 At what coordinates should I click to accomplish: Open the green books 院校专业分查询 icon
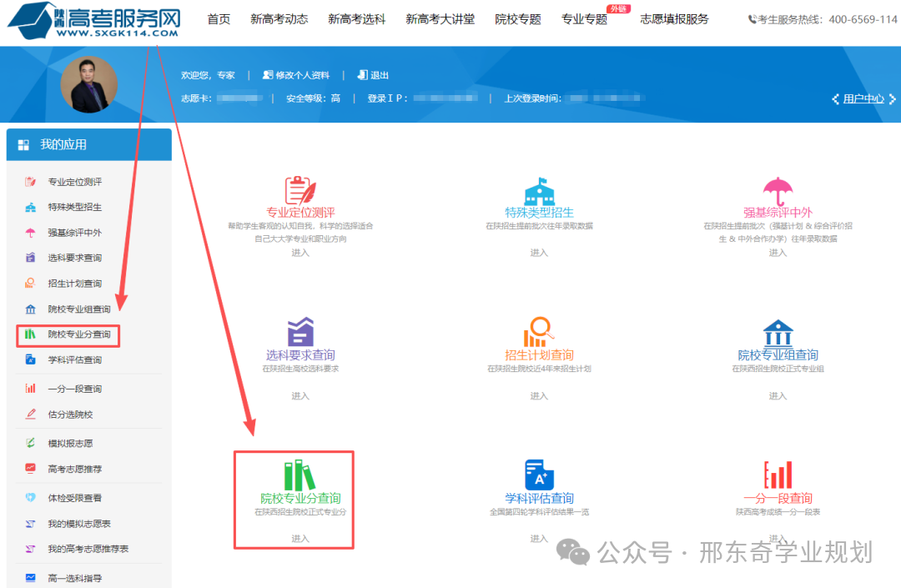tap(300, 475)
